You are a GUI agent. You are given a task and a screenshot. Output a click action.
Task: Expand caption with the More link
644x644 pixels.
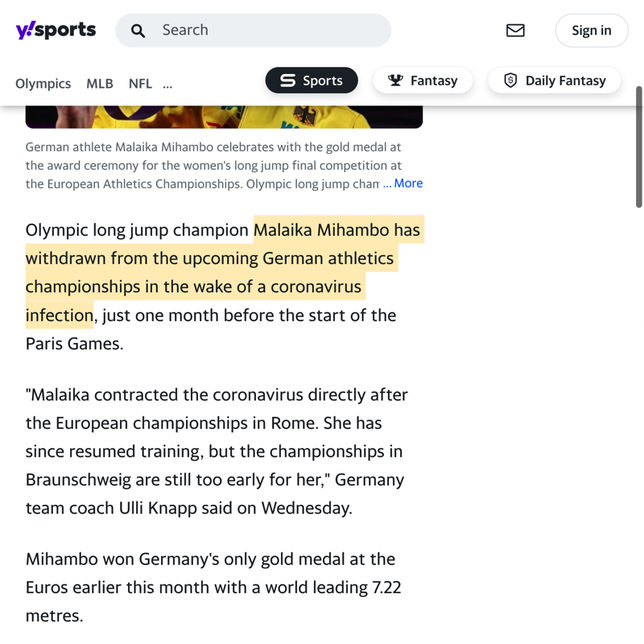tap(408, 184)
